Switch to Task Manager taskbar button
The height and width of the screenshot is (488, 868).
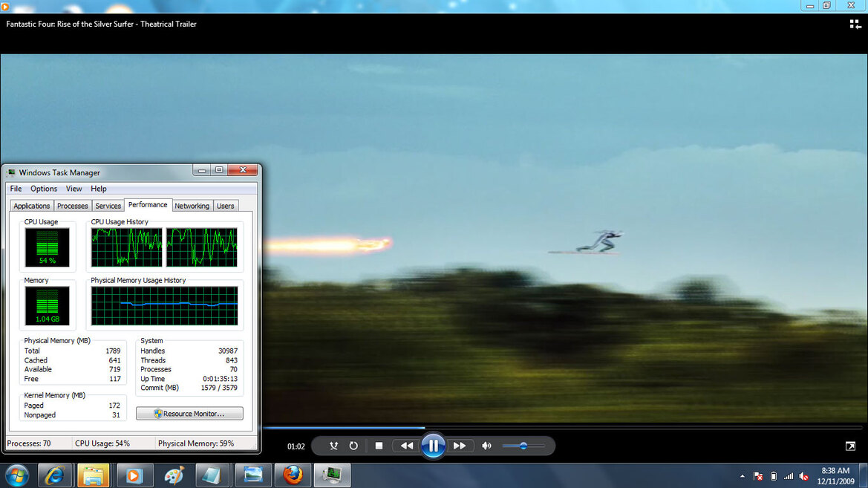(x=332, y=476)
